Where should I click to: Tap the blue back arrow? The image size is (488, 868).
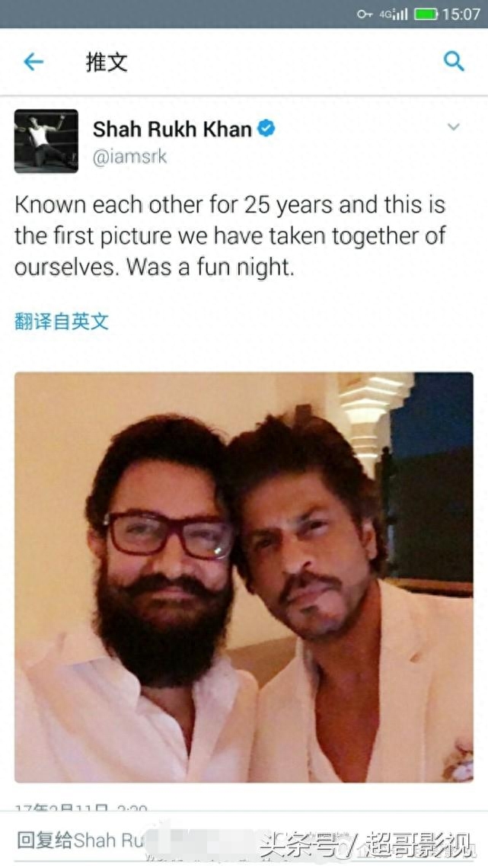33,62
